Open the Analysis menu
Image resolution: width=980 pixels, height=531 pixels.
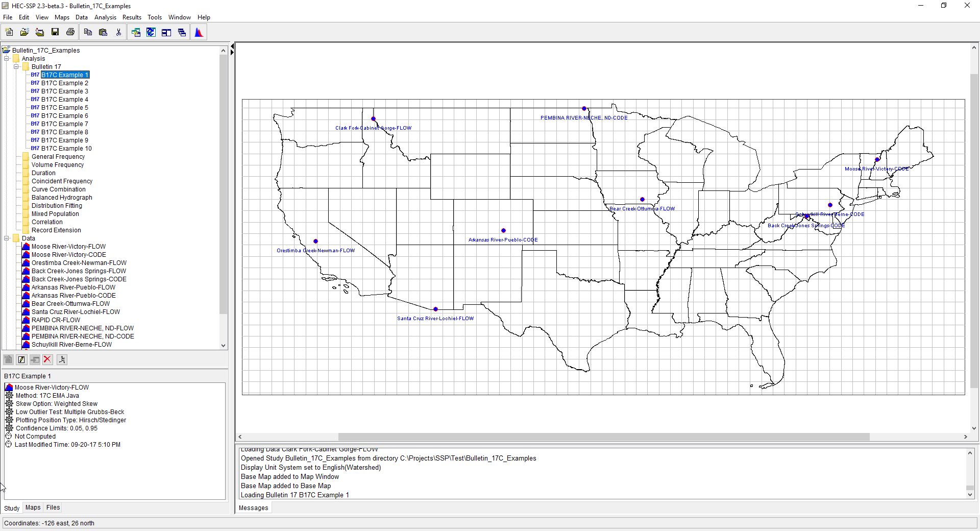105,17
